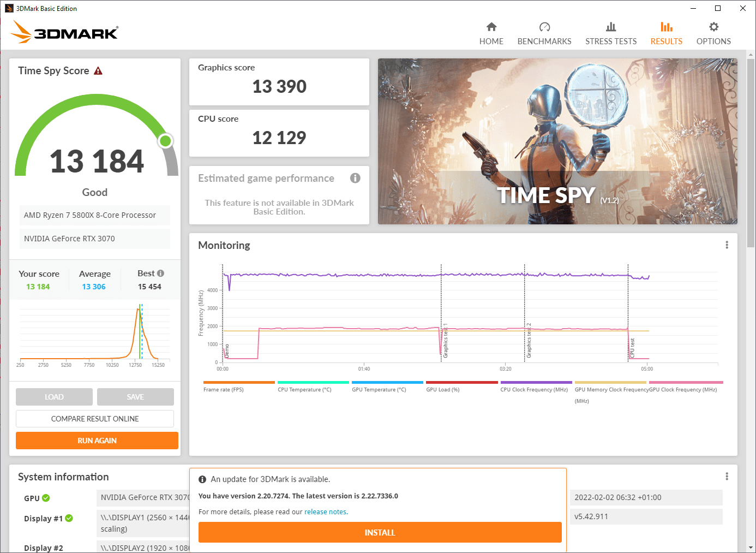Click the 3DMark logo
The width and height of the screenshot is (756, 553).
tap(64, 32)
